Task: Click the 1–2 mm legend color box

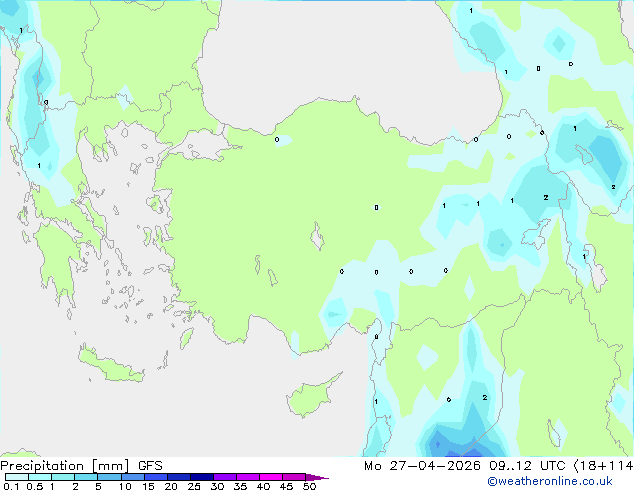Action: (x=63, y=477)
